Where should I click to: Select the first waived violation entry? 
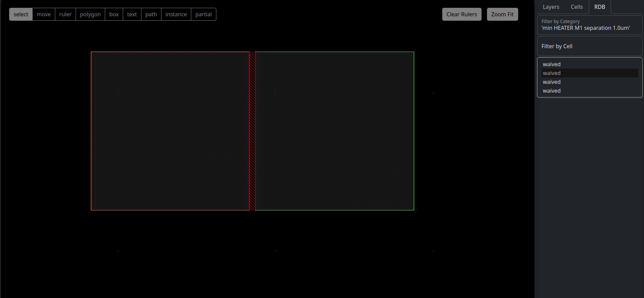(590, 64)
